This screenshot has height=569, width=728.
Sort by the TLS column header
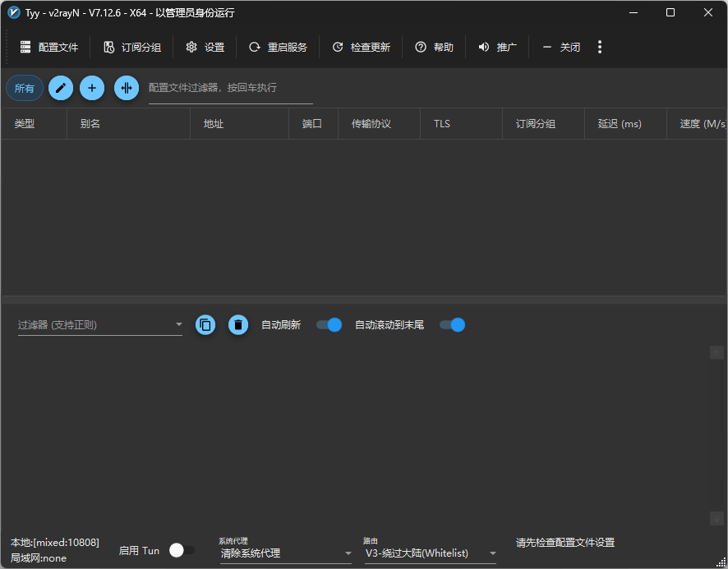pos(461,124)
